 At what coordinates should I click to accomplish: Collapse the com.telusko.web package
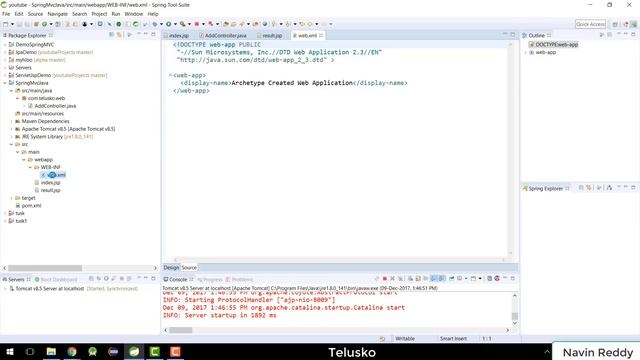click(x=18, y=98)
